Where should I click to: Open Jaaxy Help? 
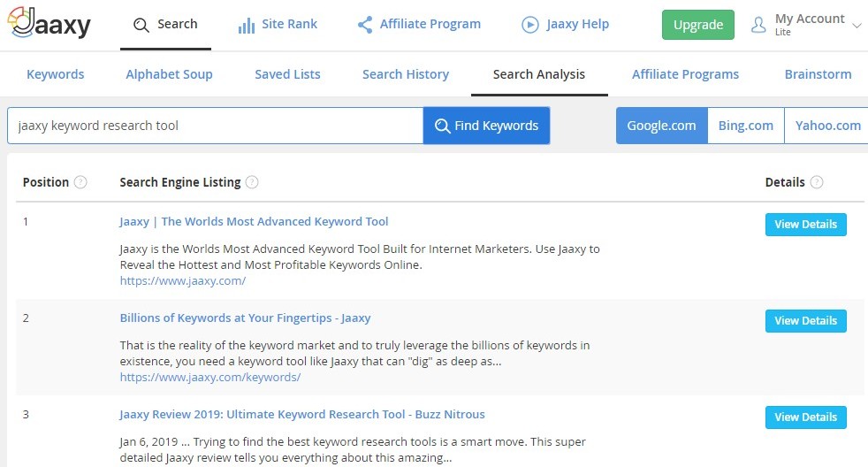tap(565, 25)
